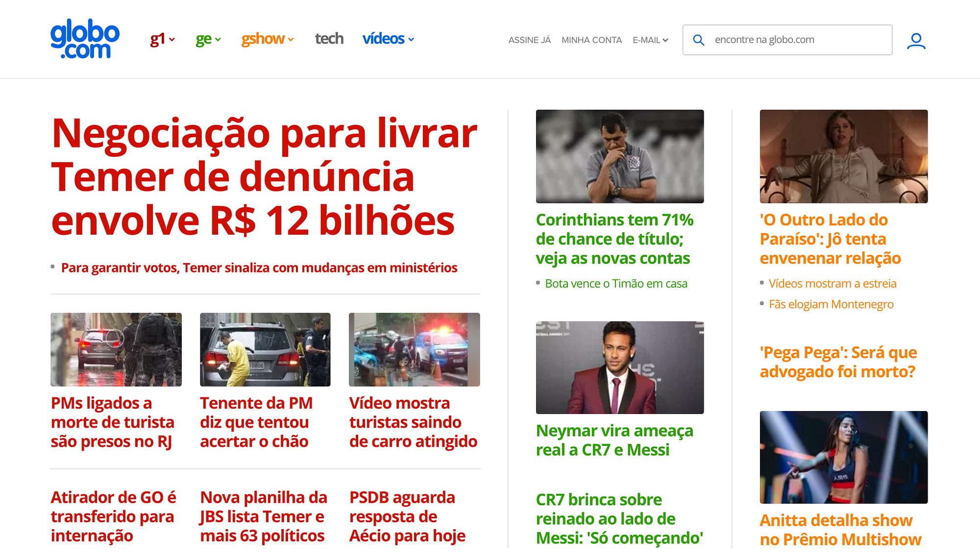Click the Anitta stage photo thumbnail
Viewport: 980px width, 559px height.
coord(843,457)
